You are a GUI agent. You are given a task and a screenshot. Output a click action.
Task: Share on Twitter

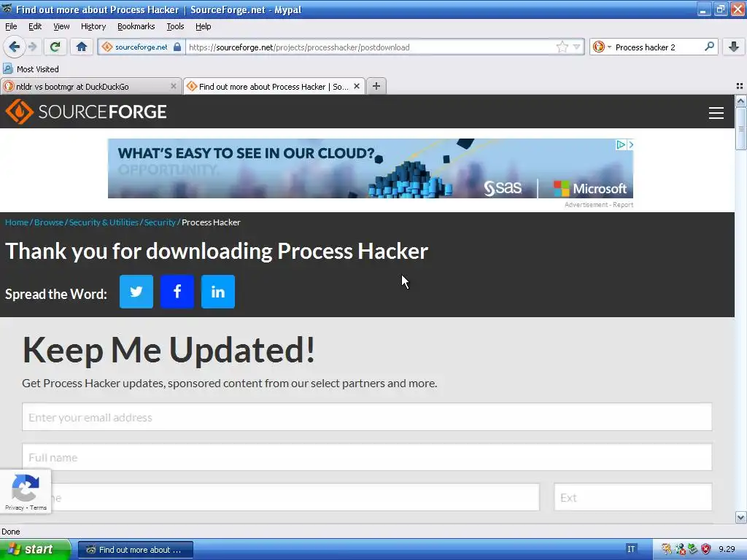point(136,292)
